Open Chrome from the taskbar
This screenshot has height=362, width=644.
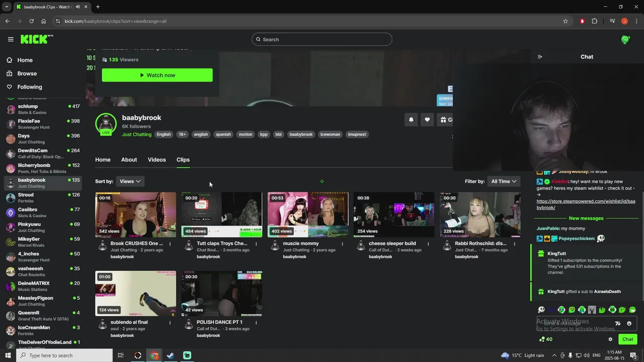(x=154, y=355)
